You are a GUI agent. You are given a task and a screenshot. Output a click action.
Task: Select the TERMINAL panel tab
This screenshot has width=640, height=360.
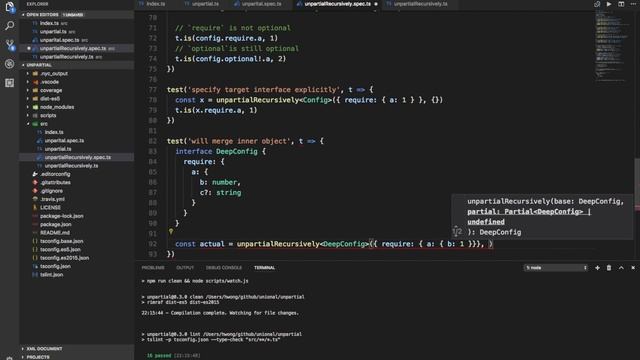click(x=264, y=268)
